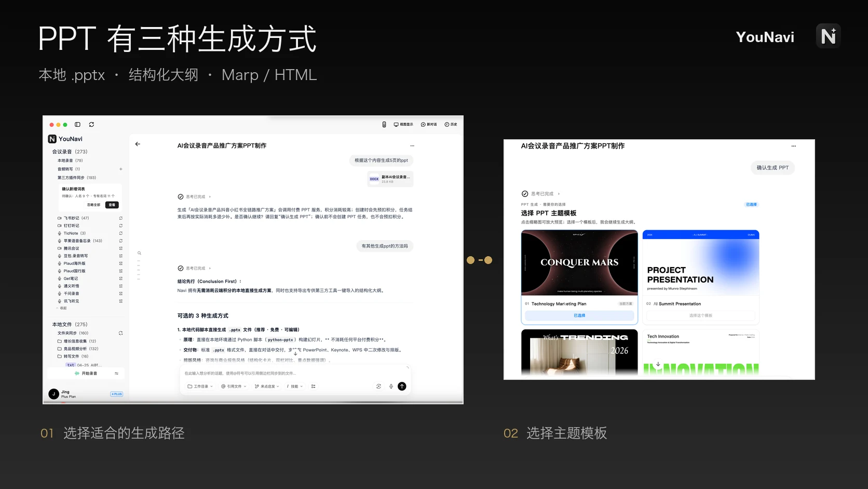Send message with the black arrow button
This screenshot has width=868, height=489.
(x=402, y=387)
